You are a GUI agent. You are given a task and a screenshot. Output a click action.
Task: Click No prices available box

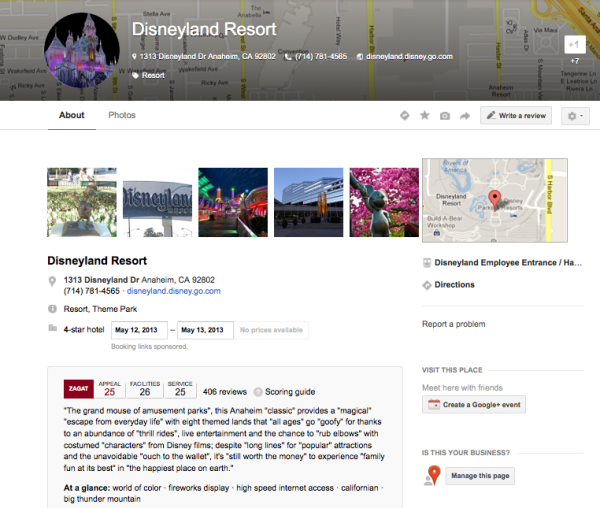271,330
